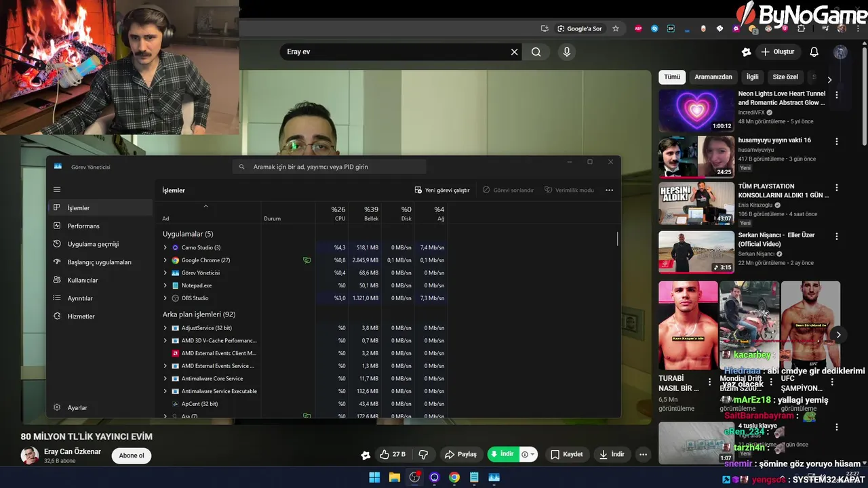Select Aramanızdan filter chip

[713, 77]
